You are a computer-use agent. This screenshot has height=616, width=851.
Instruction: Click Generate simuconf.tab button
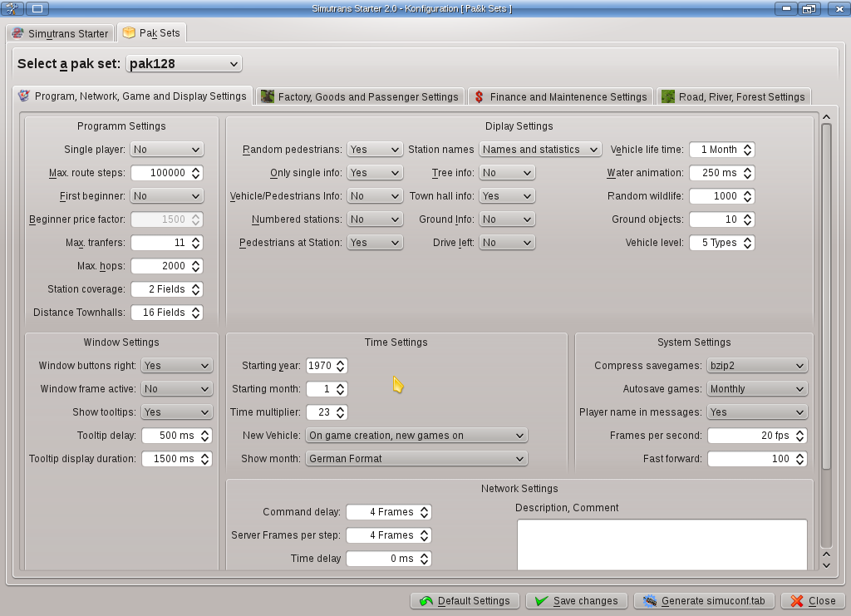pyautogui.click(x=705, y=601)
